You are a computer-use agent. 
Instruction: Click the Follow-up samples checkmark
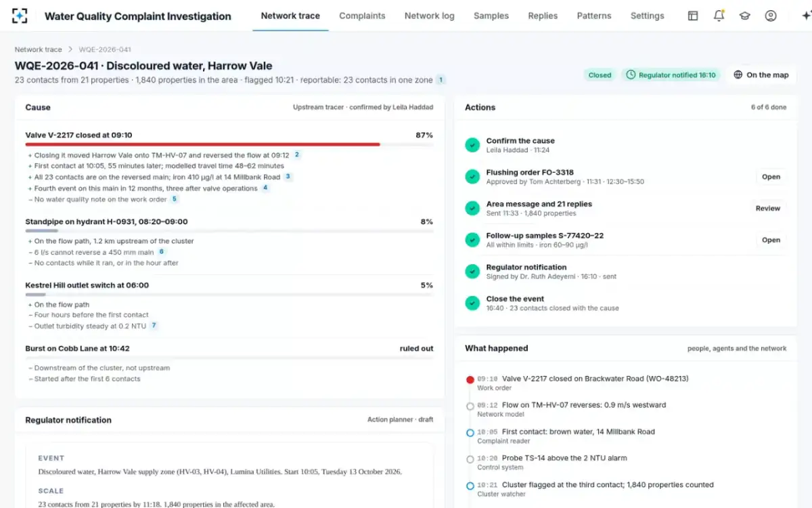(x=472, y=240)
